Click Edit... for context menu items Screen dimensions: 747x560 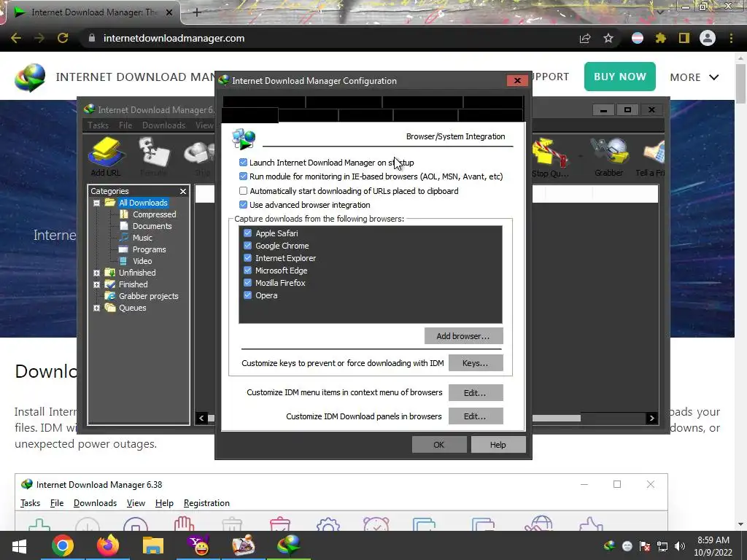click(476, 393)
